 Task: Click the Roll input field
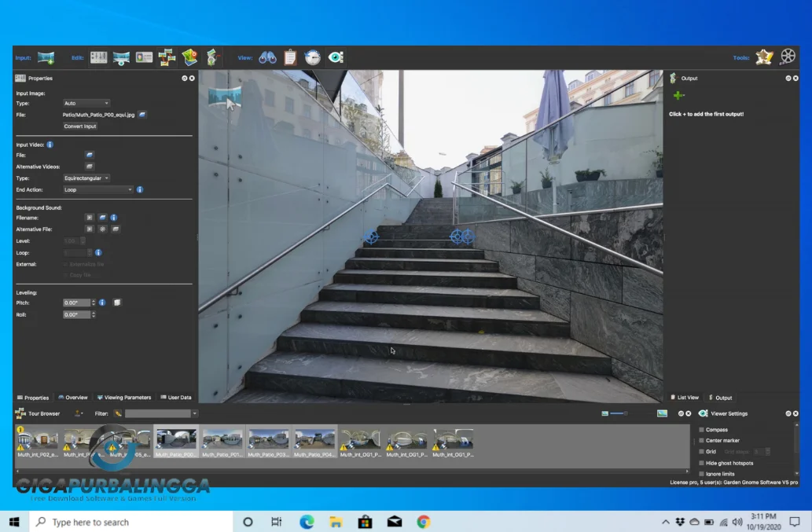(76, 314)
